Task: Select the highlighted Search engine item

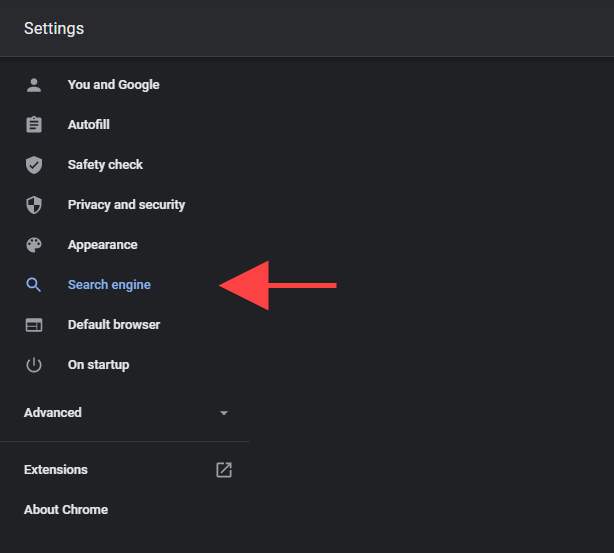Action: 109,285
